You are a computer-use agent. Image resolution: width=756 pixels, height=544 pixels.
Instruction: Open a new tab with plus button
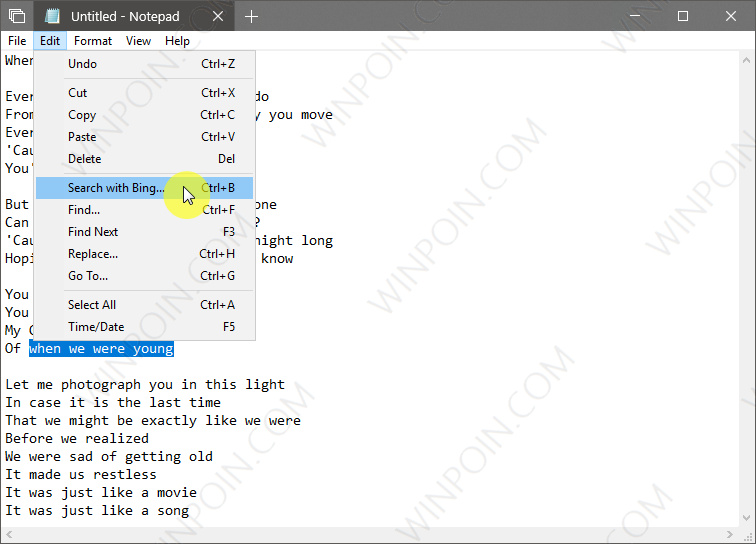[x=251, y=16]
